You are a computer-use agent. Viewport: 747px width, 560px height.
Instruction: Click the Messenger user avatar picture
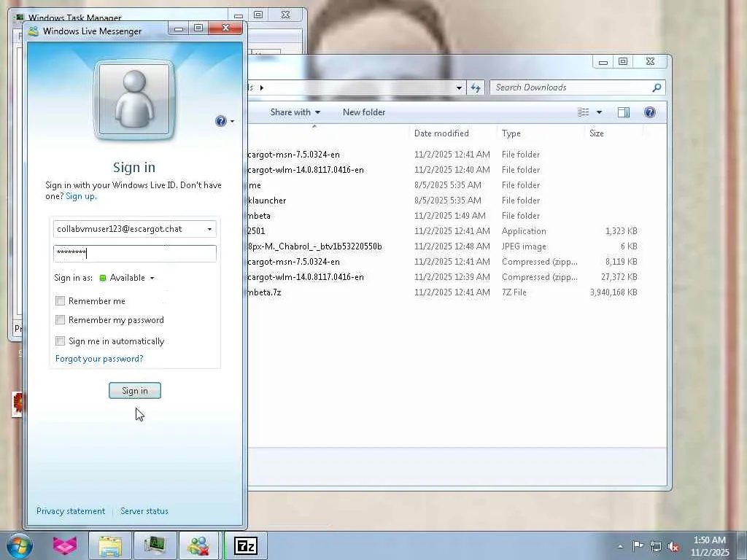134,100
